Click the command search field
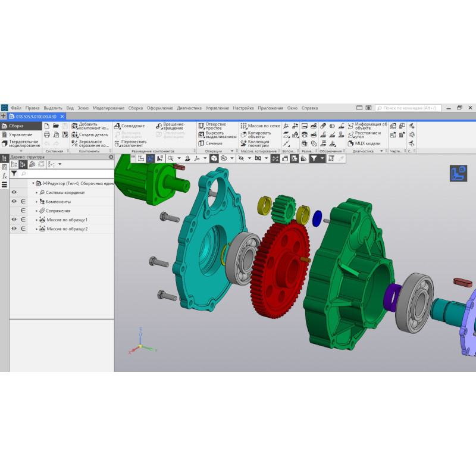The height and width of the screenshot is (476, 476). click(x=409, y=108)
